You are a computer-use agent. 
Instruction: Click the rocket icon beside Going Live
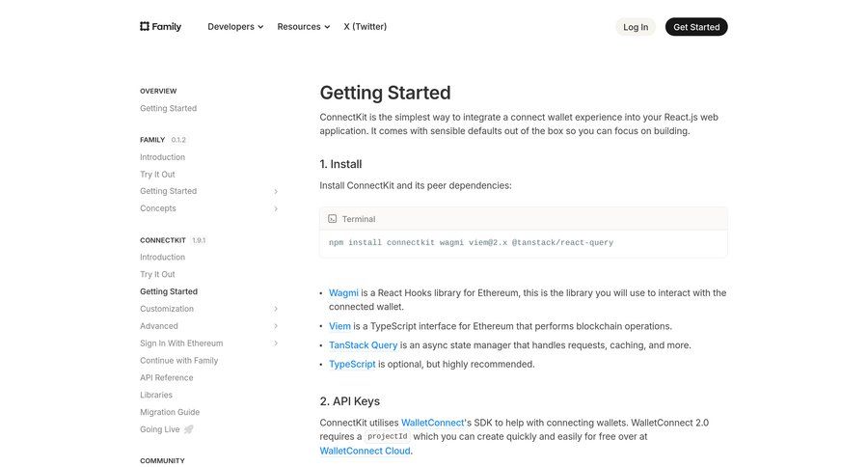click(189, 429)
